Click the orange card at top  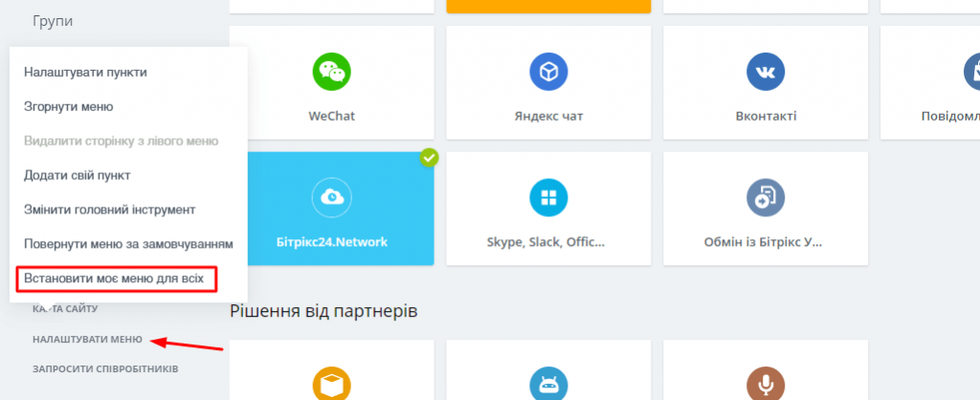pyautogui.click(x=548, y=7)
